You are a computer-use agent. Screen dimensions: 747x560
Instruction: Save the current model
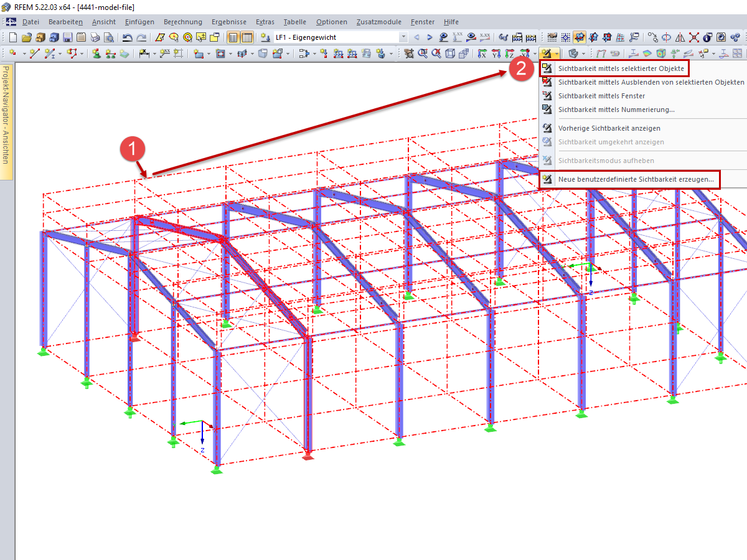click(x=66, y=37)
